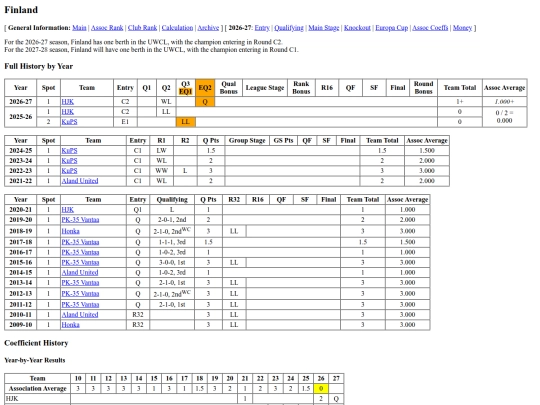Click the orange Q cell in 2026-27 row
This screenshot has height=405, width=540.
tap(205, 102)
